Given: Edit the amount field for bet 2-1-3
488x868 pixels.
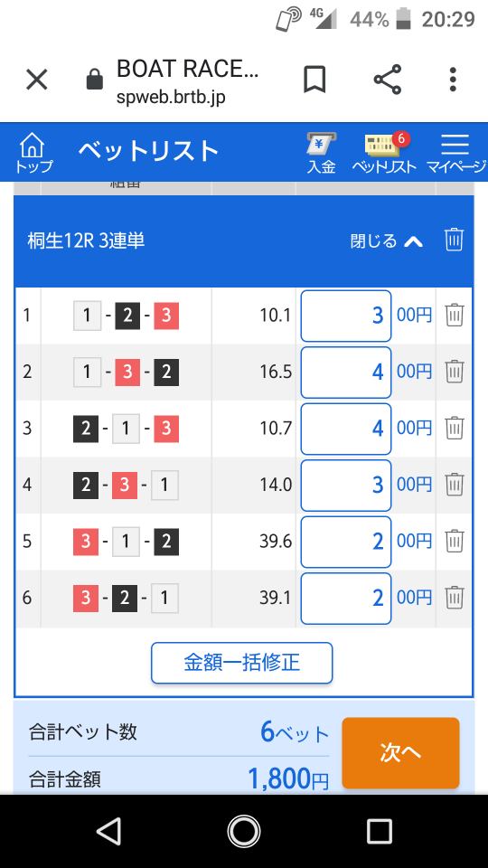Looking at the screenshot, I should pyautogui.click(x=346, y=429).
